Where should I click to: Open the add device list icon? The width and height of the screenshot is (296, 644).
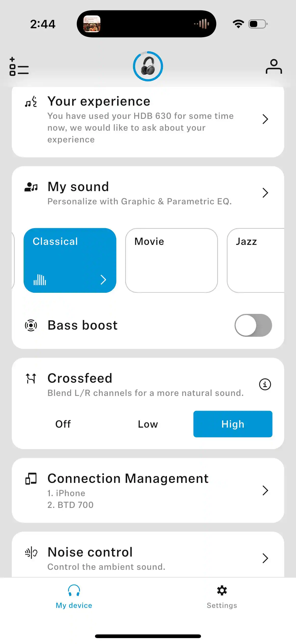click(19, 67)
